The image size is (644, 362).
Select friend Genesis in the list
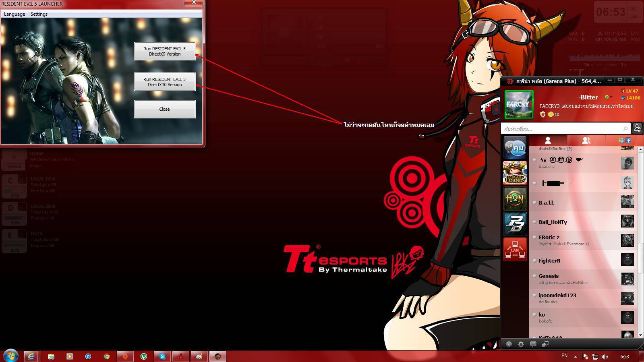click(583, 279)
